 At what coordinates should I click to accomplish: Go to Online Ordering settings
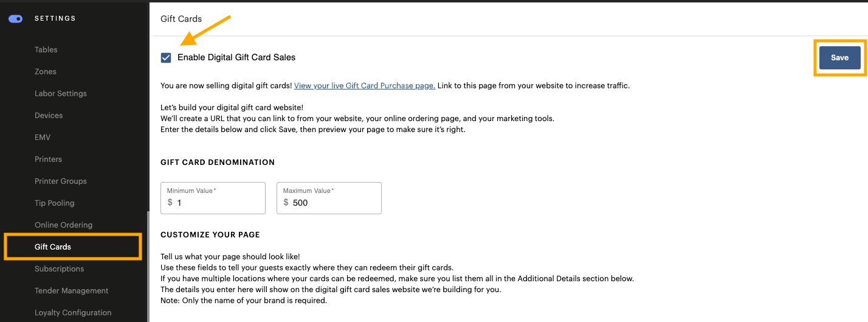(64, 225)
